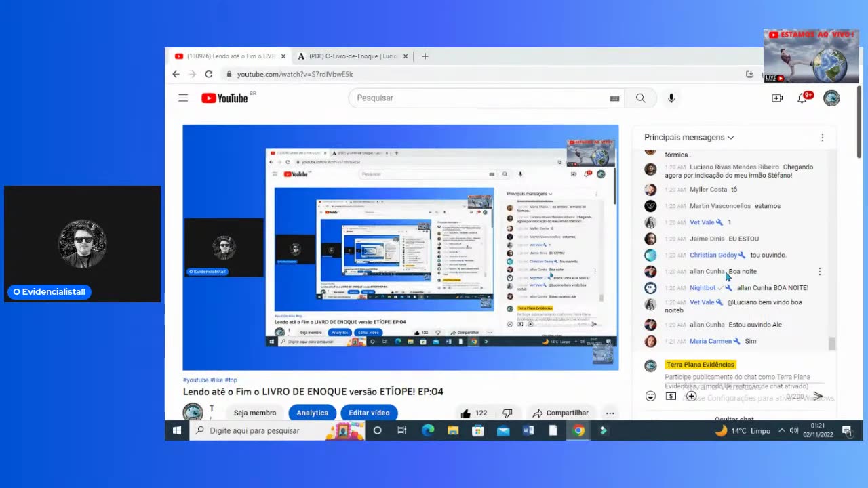Open the channel avatar under the video title

tap(193, 412)
